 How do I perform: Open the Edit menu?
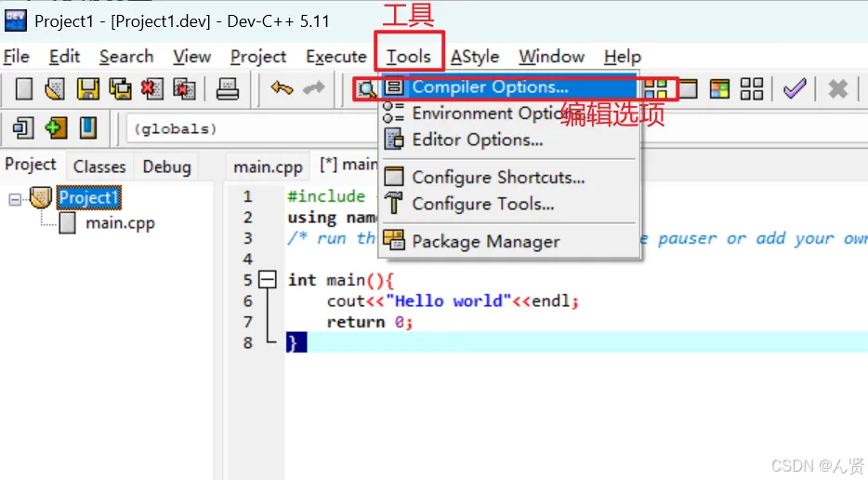[64, 57]
